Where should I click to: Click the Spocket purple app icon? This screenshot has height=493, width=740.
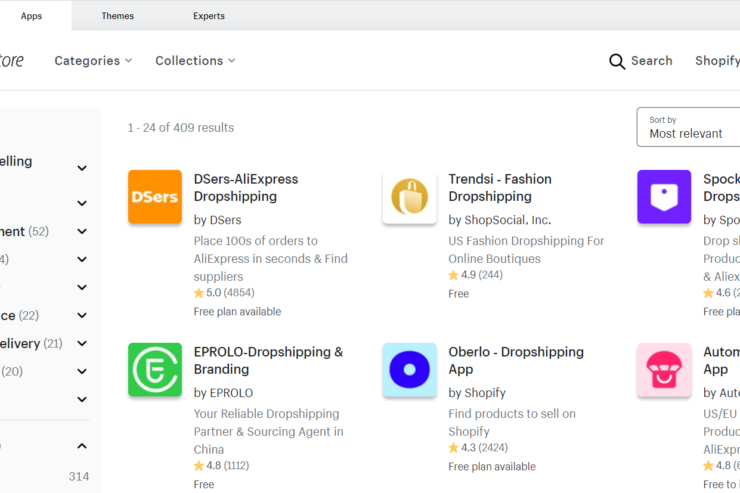pos(664,197)
